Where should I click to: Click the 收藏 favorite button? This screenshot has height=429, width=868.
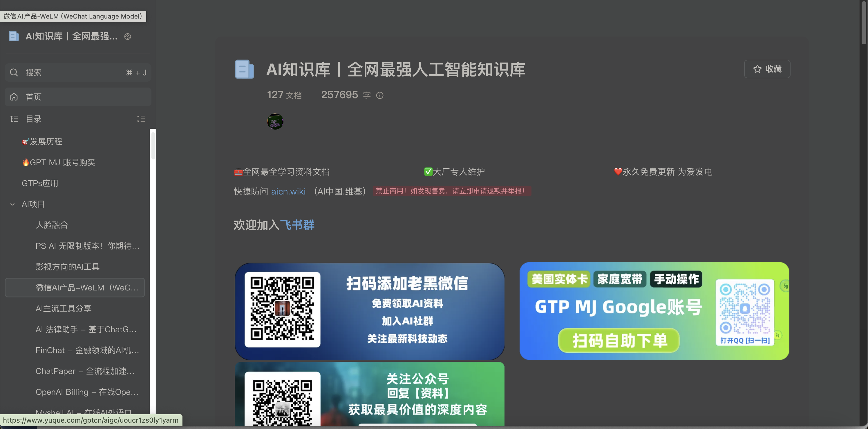[x=767, y=69]
